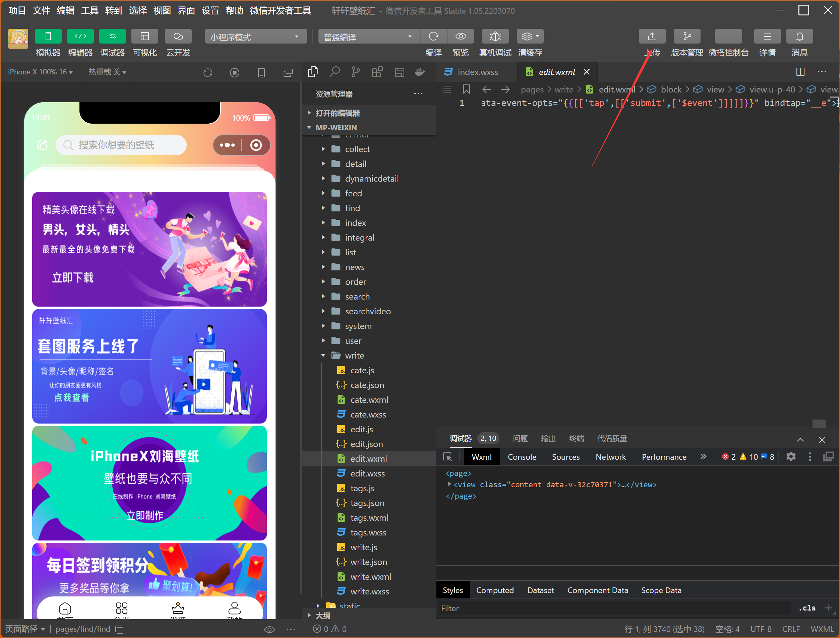The width and height of the screenshot is (840, 638).
Task: Click the 预览 eye preview icon
Action: pyautogui.click(x=461, y=37)
